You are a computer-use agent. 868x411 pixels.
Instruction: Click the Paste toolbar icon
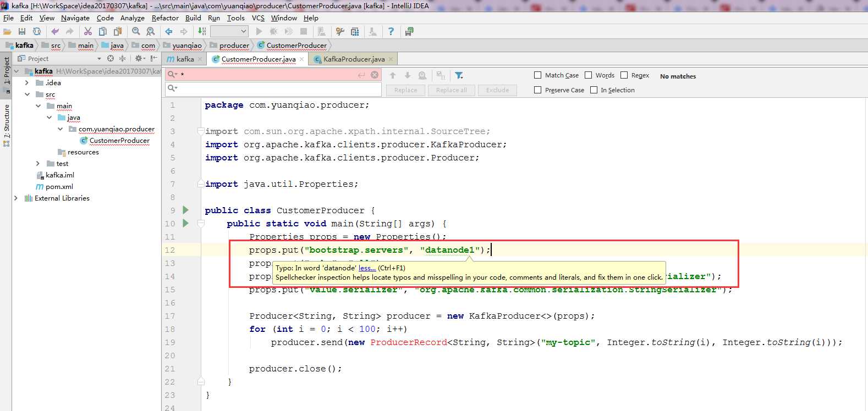(x=117, y=32)
